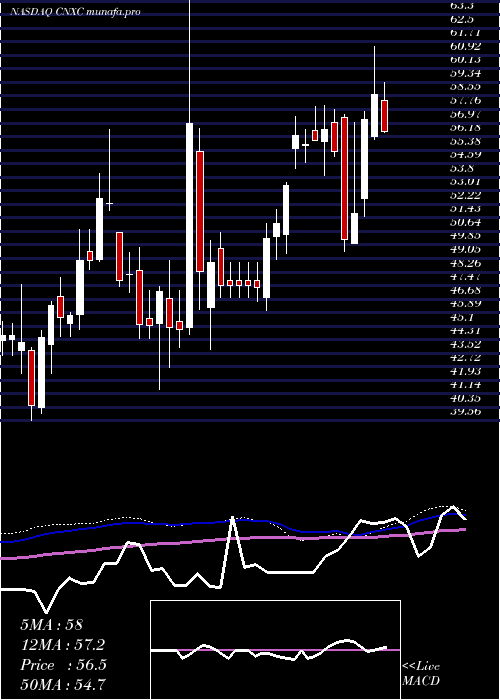Select the 63.3 price axis label
Screen dimensions: 500x700
[x=461, y=6]
